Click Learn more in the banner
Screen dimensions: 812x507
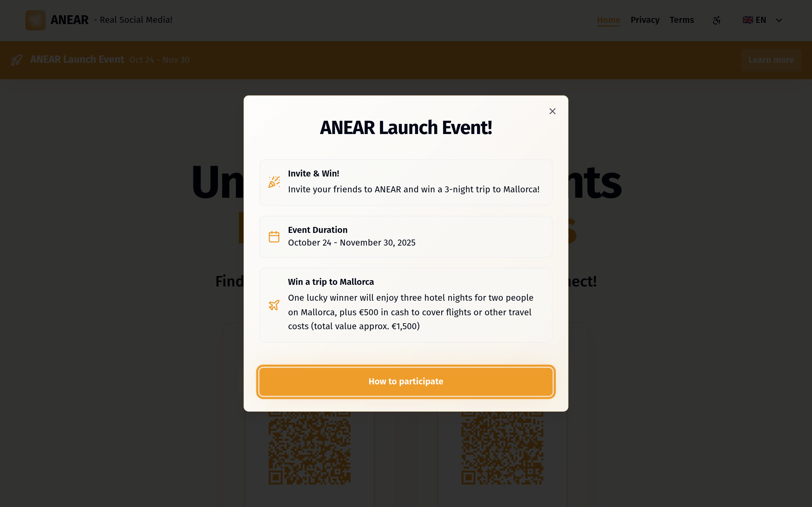coord(771,60)
